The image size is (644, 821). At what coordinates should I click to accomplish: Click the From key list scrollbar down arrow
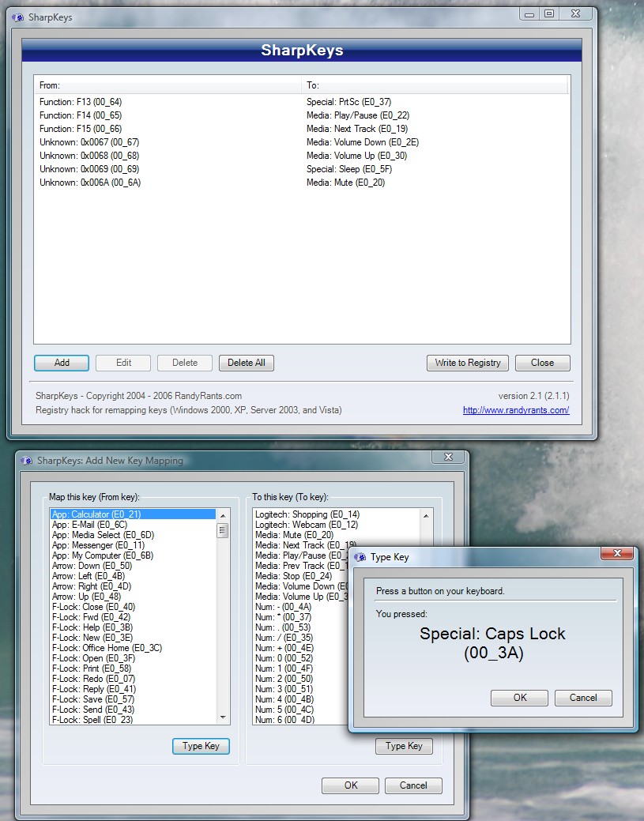223,717
